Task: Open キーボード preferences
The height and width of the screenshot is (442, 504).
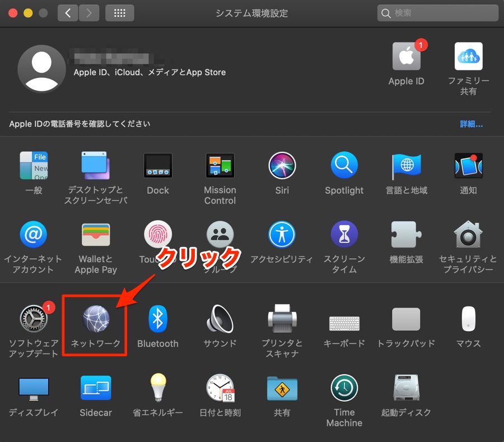Action: [x=344, y=323]
